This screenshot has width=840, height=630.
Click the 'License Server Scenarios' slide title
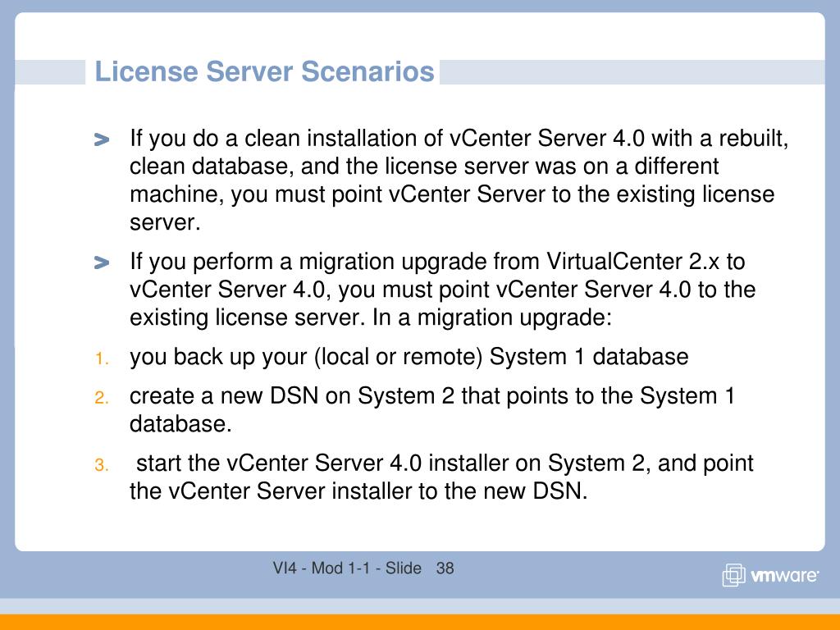pos(264,72)
